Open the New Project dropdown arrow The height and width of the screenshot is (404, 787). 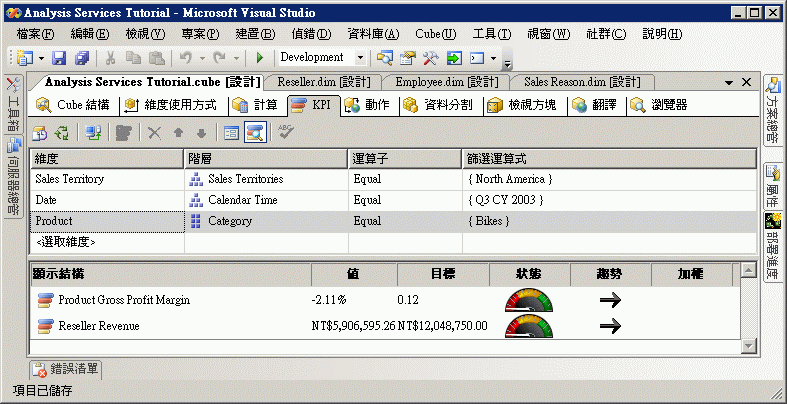[41, 58]
